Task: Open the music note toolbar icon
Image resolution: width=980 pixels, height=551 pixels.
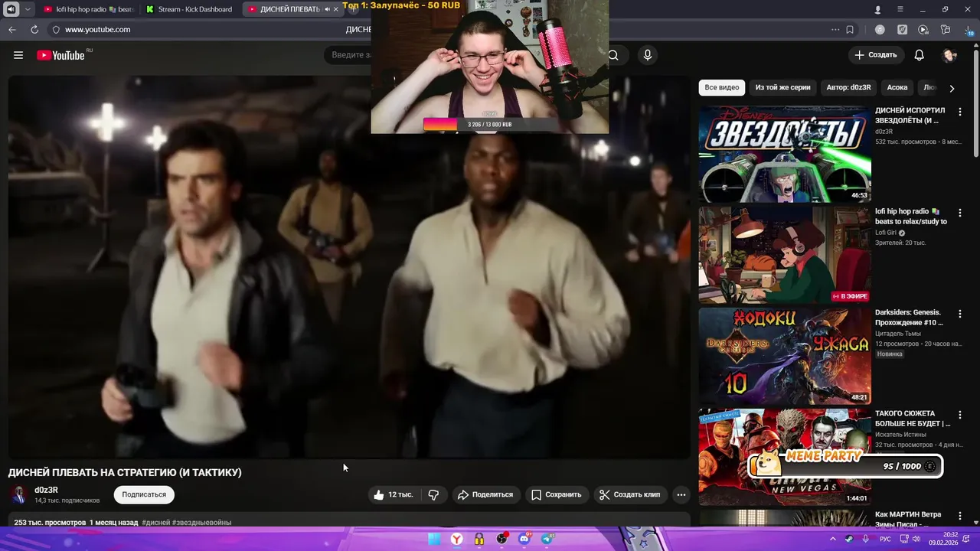Action: [x=880, y=30]
